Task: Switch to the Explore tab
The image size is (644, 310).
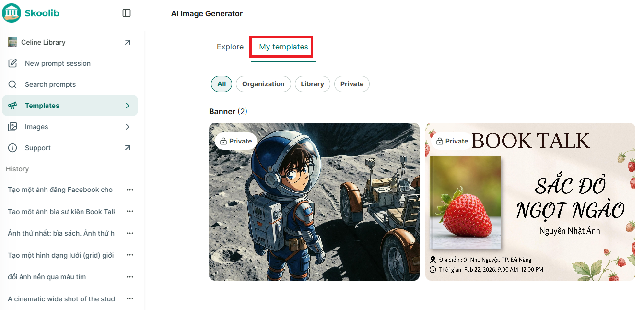Action: tap(230, 47)
